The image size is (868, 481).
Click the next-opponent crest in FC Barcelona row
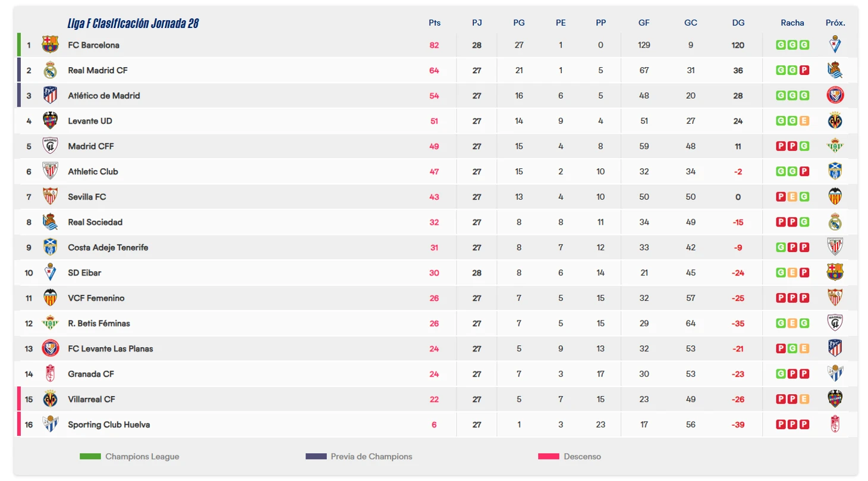coord(835,45)
